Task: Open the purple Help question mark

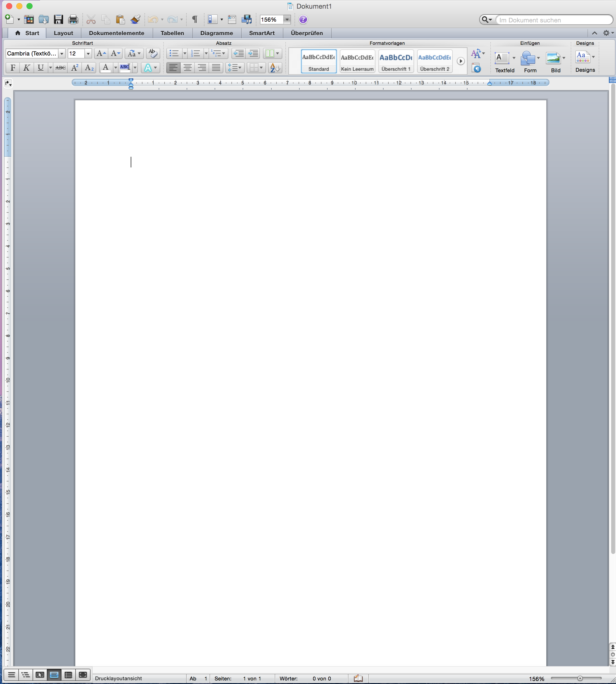Action: [x=303, y=19]
